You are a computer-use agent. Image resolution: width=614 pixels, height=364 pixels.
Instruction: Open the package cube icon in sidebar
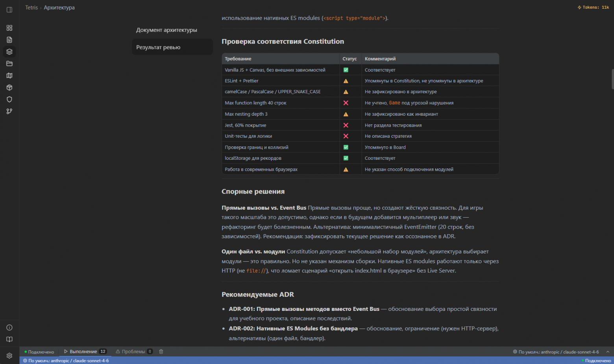click(9, 87)
